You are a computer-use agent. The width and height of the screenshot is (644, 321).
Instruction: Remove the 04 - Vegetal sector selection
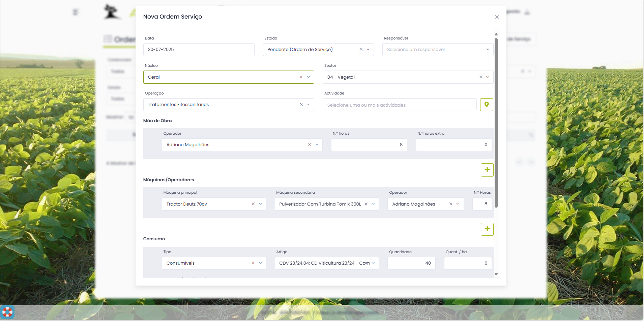pos(480,77)
